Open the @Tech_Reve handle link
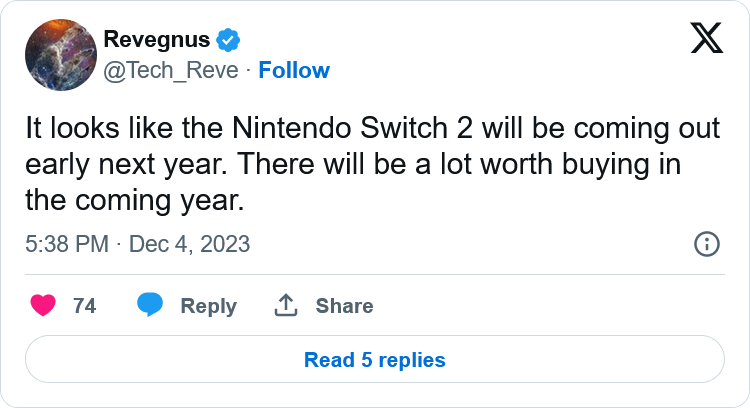The image size is (750, 408). [171, 70]
